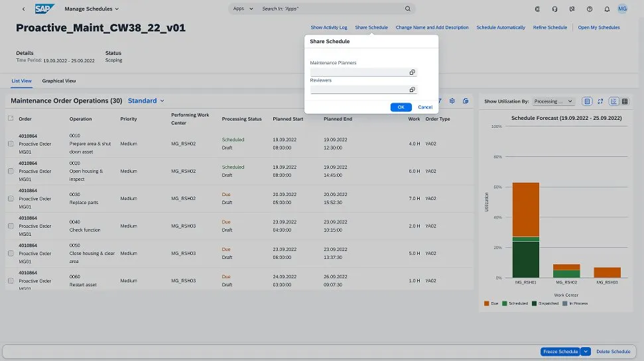The width and height of the screenshot is (644, 361).
Task: Toggle the select-all checkbox in table header
Action: pyautogui.click(x=11, y=119)
